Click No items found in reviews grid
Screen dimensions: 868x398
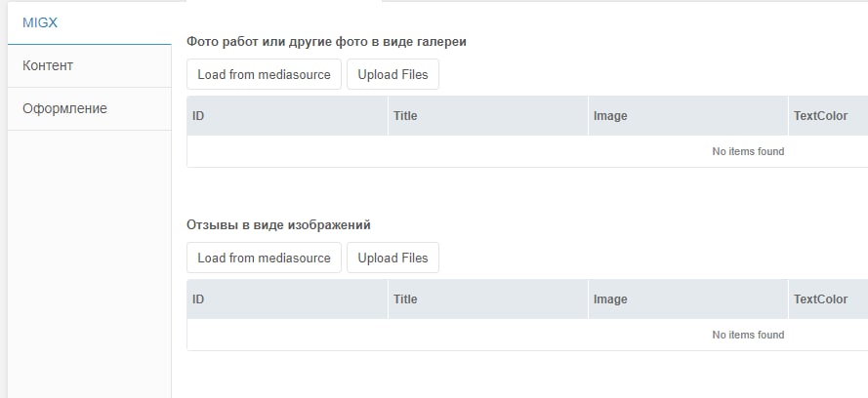[x=748, y=335]
